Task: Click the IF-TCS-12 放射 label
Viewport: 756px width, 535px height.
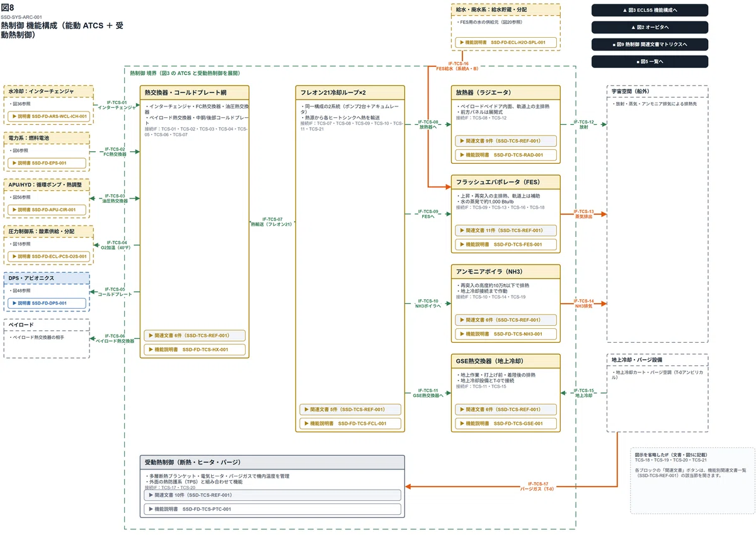Action: (583, 124)
